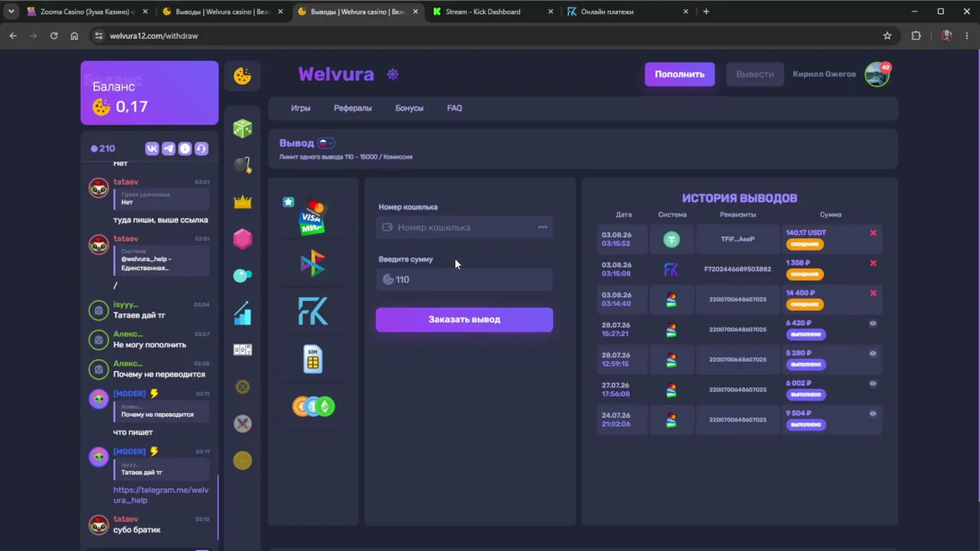This screenshot has height=551, width=980.
Task: View details of the 6 002 ₽ withdrawal
Action: [873, 383]
